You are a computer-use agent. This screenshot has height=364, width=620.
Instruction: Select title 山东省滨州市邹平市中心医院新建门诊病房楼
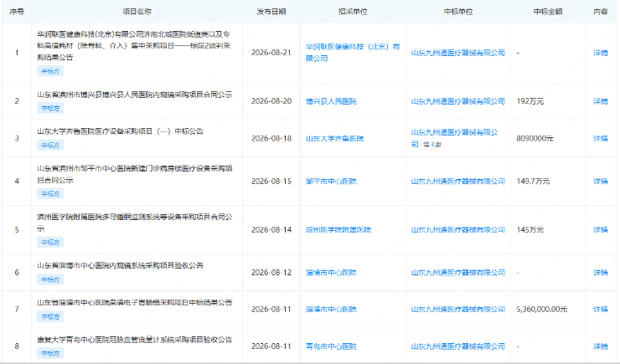click(134, 174)
